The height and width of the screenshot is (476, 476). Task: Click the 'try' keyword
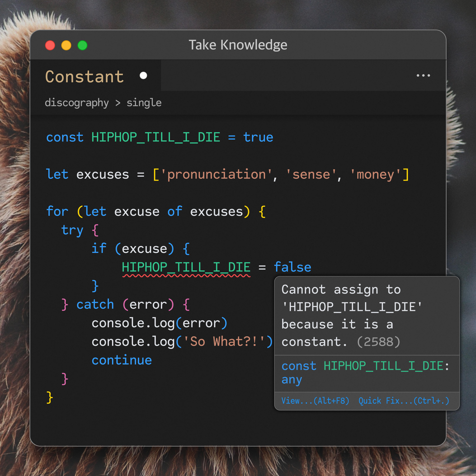pyautogui.click(x=73, y=231)
